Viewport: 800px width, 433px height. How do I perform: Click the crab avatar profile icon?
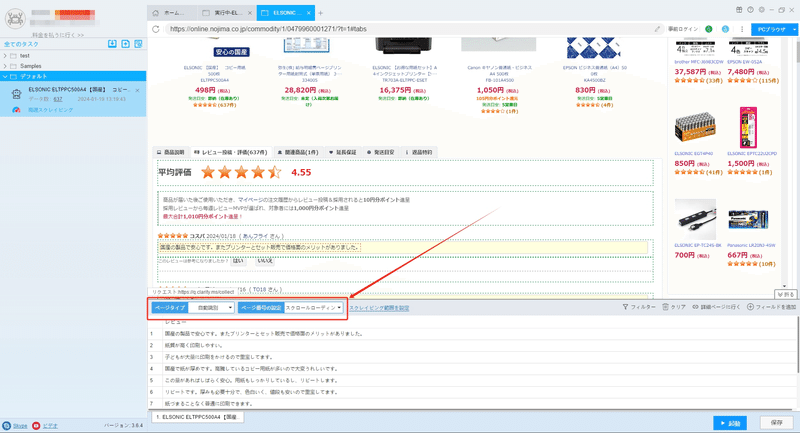pos(15,19)
